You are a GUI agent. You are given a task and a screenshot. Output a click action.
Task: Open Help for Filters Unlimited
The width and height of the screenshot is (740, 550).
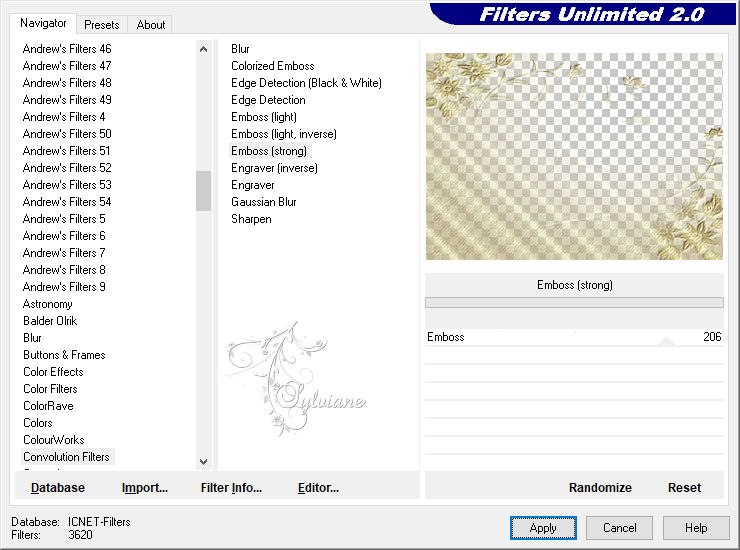coord(696,528)
